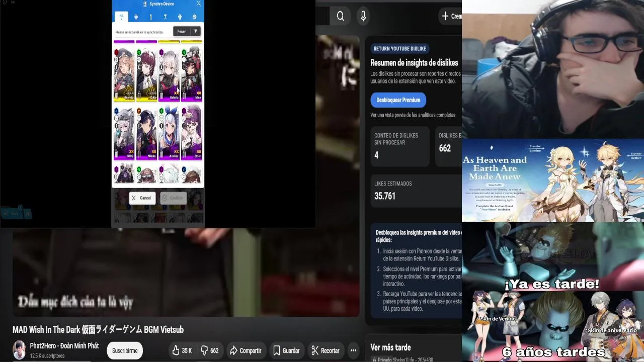
Task: Click the Guardar bookmark button
Action: 286,351
